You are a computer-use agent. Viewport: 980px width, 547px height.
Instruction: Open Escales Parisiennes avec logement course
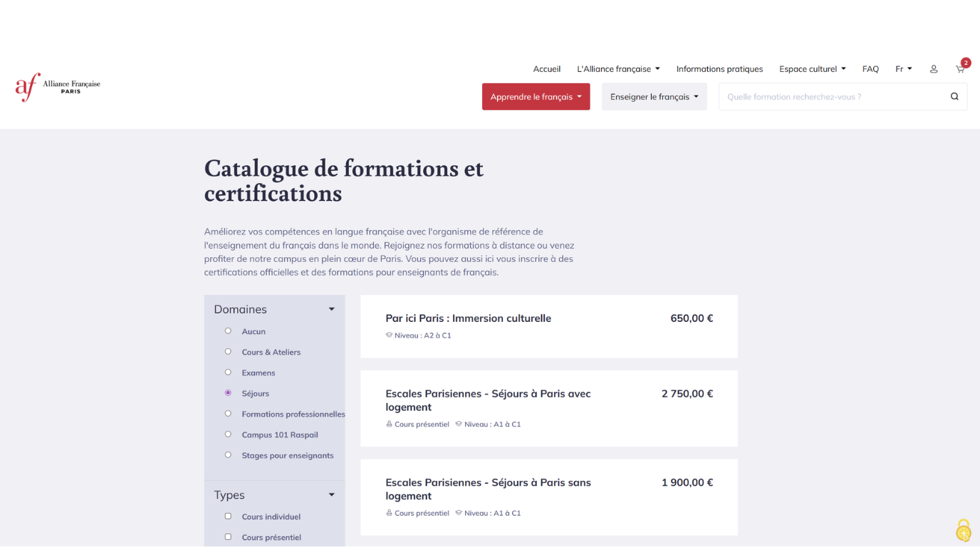[x=488, y=400]
